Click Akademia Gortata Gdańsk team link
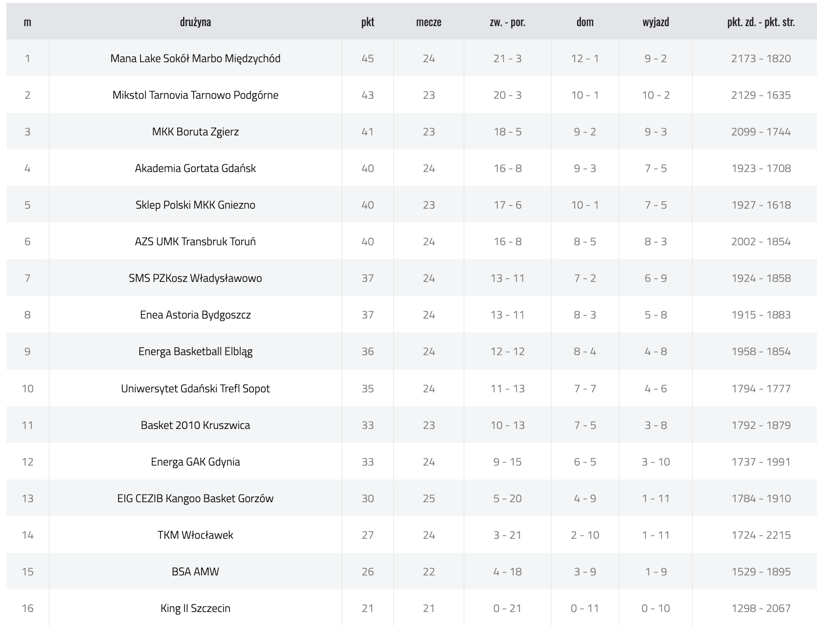This screenshot has height=644, width=817. click(x=195, y=168)
